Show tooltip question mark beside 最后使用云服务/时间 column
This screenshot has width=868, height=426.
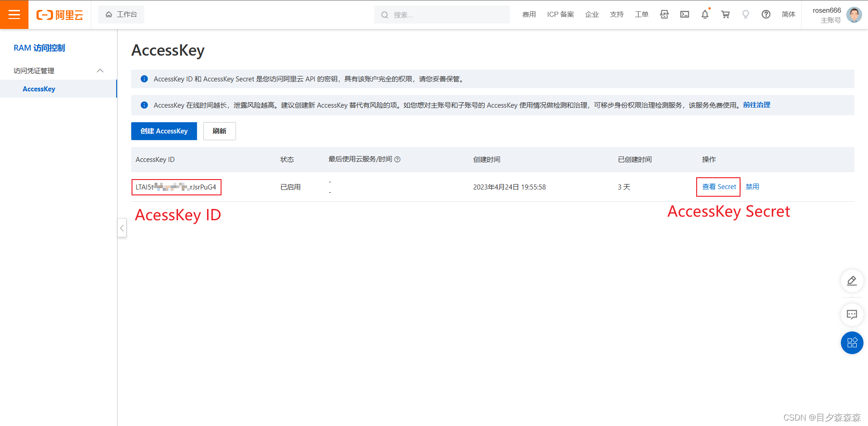tap(397, 160)
